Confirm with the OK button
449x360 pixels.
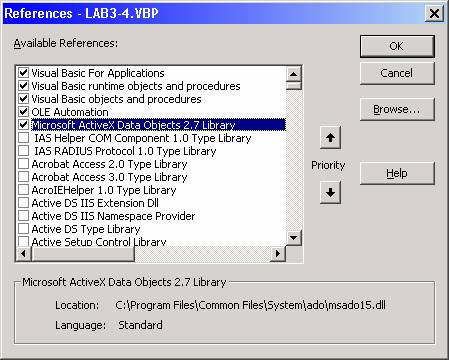click(397, 46)
